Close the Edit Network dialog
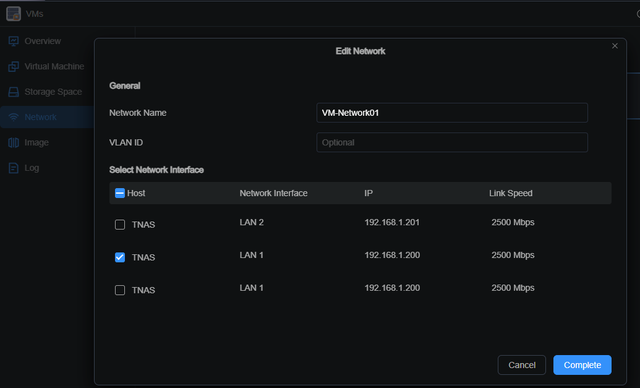Viewport: 640px width, 388px height. point(615,46)
